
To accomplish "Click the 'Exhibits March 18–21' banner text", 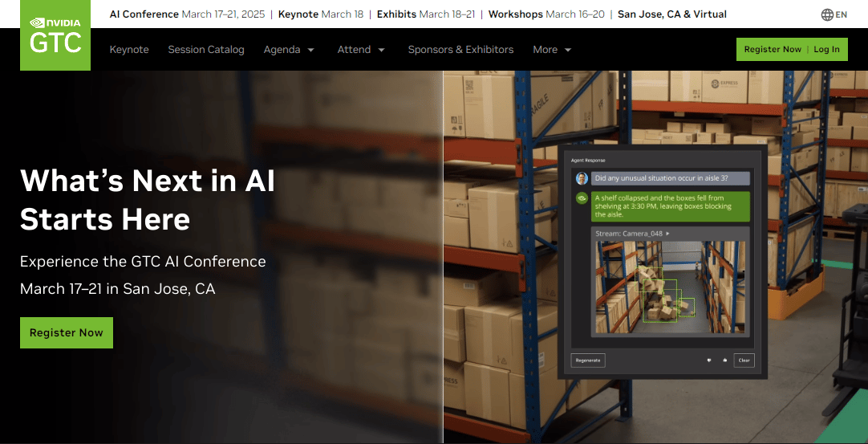I will [426, 14].
